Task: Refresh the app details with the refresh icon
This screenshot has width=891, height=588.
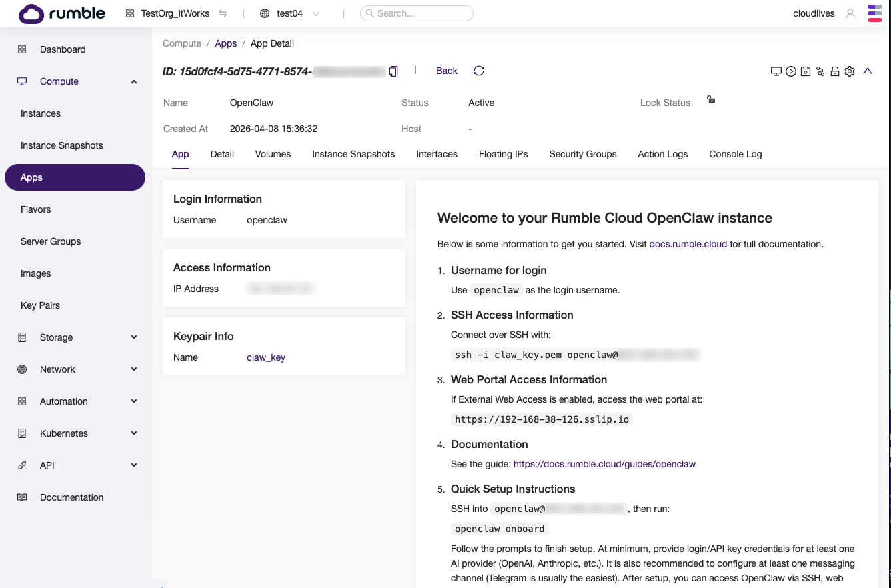Action: point(479,71)
